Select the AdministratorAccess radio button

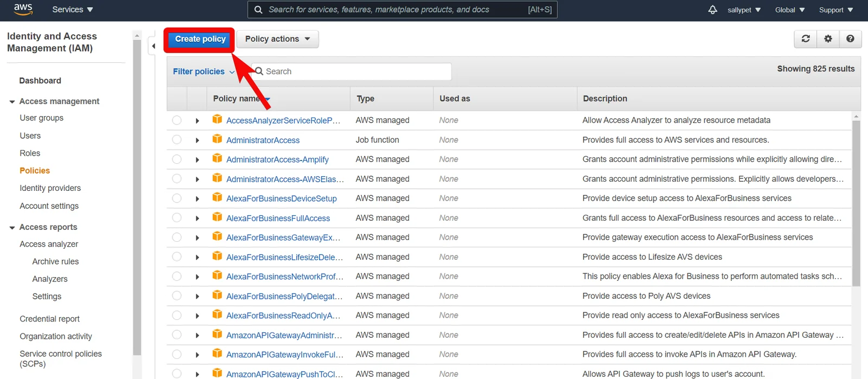click(x=177, y=139)
